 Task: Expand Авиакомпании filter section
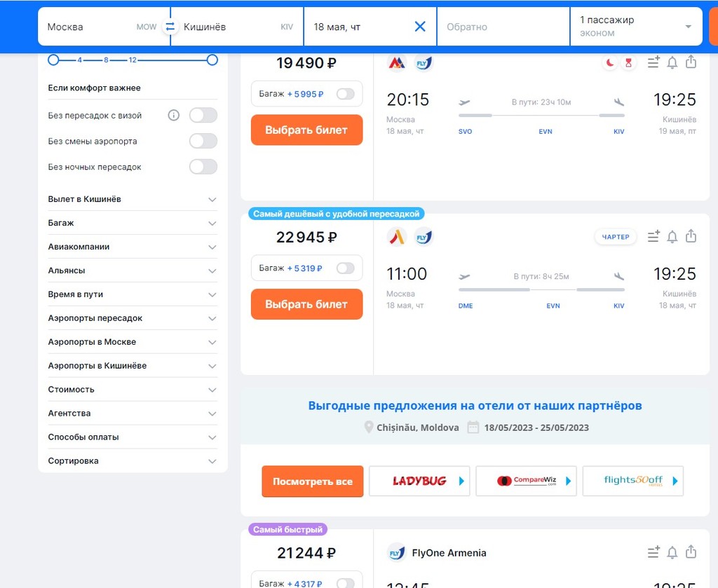click(x=133, y=247)
